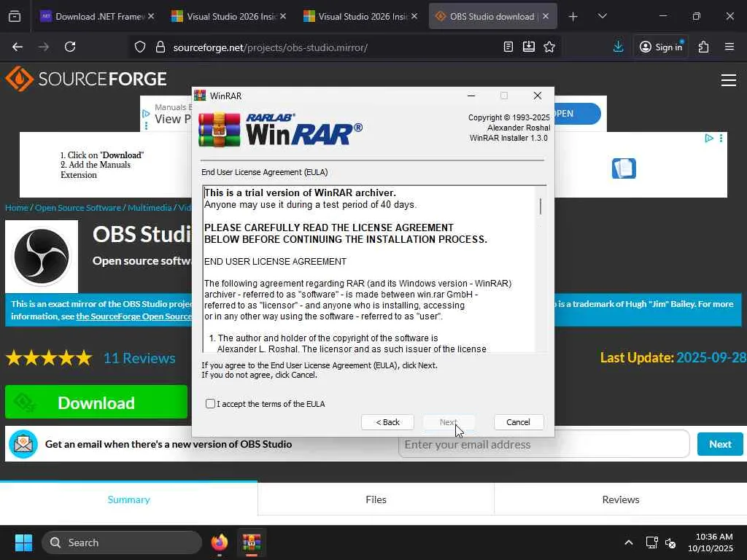Screen dimensions: 747x560
Task: Click the blue Next email subscribe button
Action: click(x=720, y=444)
